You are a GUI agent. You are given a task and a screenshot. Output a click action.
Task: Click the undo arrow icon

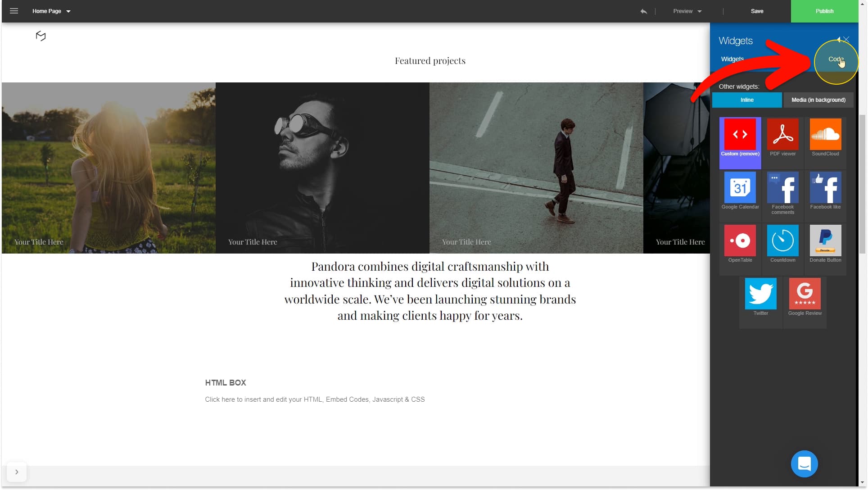643,11
